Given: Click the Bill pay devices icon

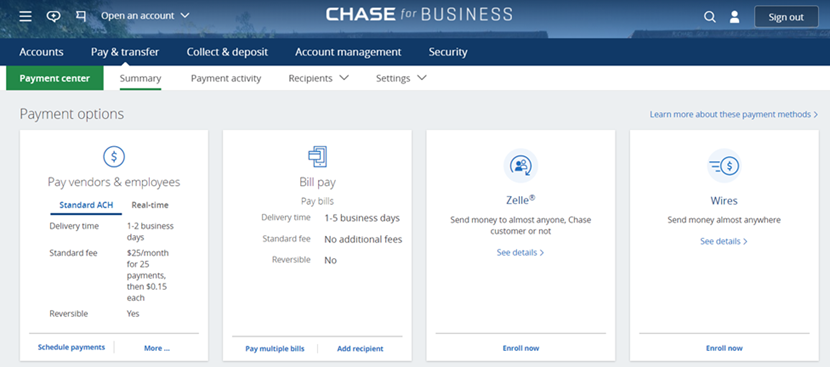Looking at the screenshot, I should point(318,157).
